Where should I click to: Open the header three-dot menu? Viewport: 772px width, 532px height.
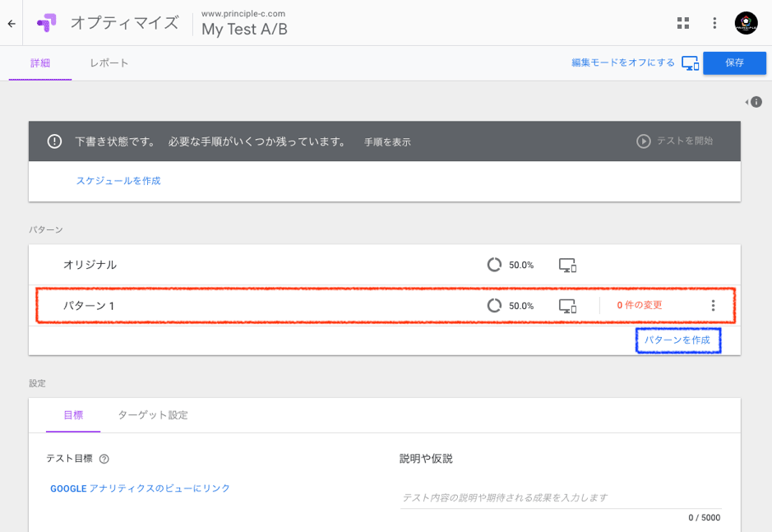pos(714,23)
